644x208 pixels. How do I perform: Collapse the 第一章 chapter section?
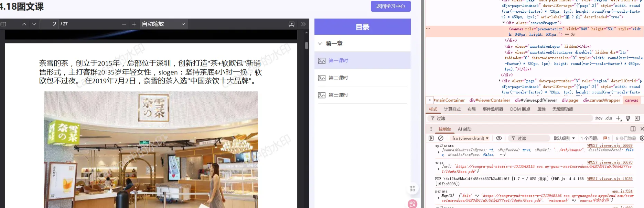click(320, 44)
